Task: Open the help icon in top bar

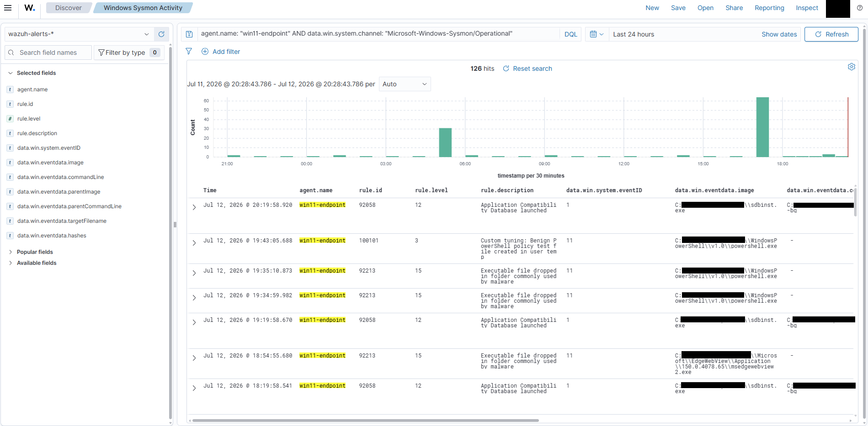Action: click(859, 8)
